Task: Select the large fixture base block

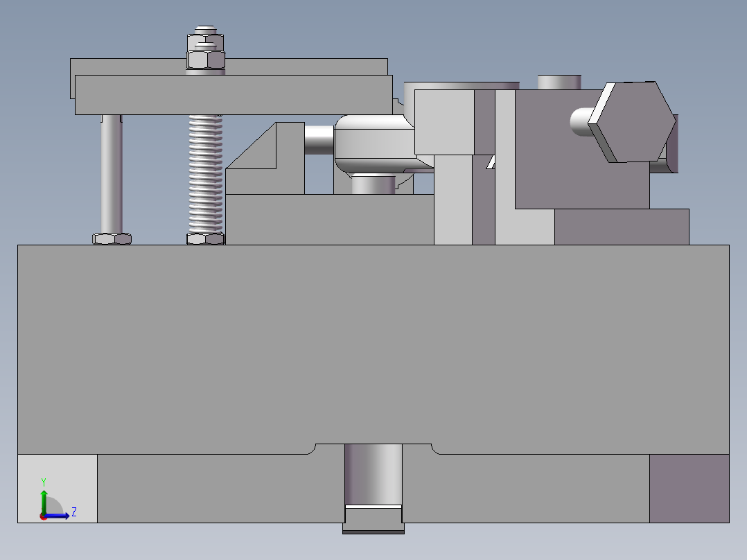Action: coord(373,349)
